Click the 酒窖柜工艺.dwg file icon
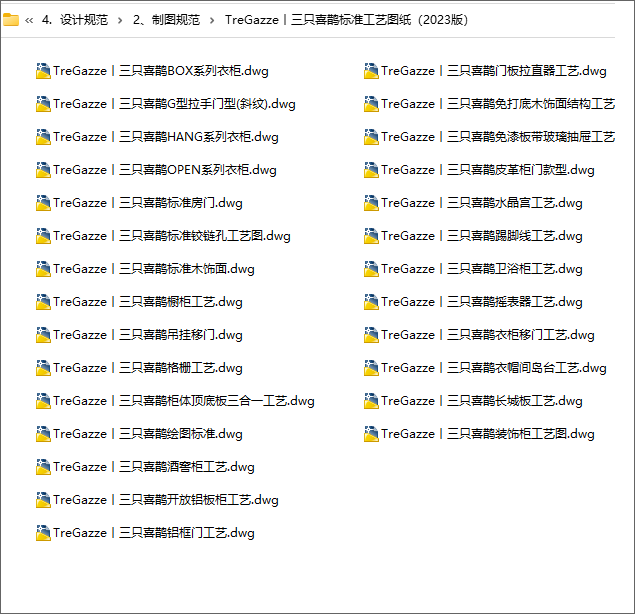The image size is (635, 614). pyautogui.click(x=43, y=467)
